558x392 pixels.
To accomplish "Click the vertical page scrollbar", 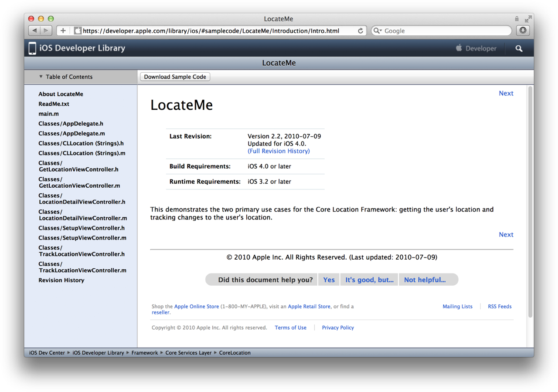I will tap(530, 202).
